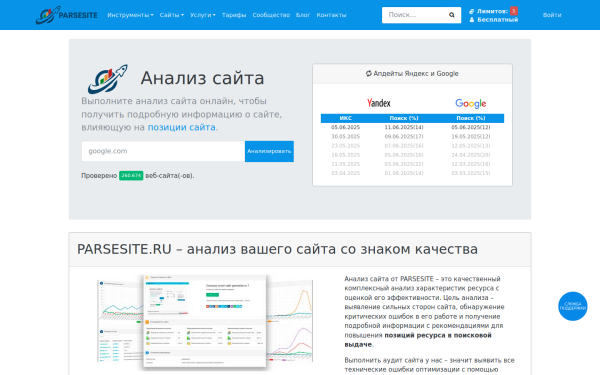This screenshot has height=375, width=600.
Task: Click the rocket logo beside Анализ сайта
Action: click(x=108, y=79)
